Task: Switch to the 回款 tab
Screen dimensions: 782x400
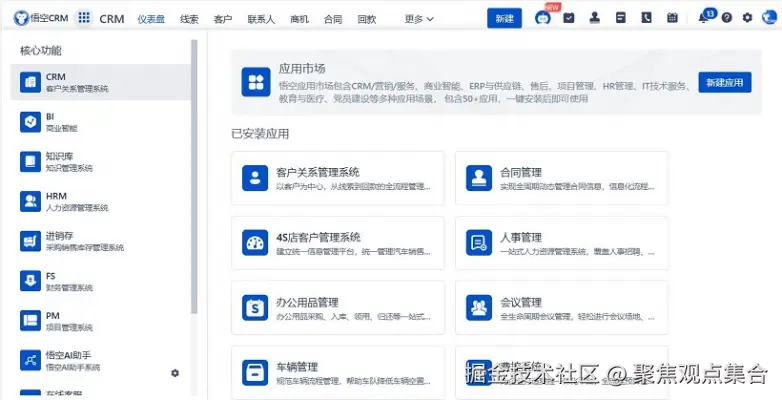Action: pyautogui.click(x=367, y=19)
